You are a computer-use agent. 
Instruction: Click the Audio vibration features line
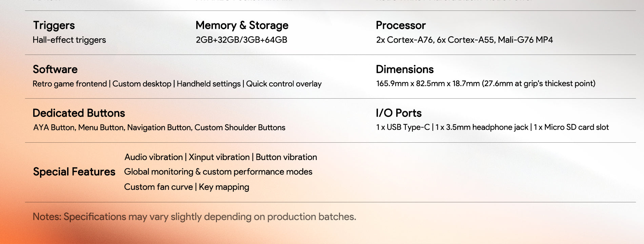[221, 157]
